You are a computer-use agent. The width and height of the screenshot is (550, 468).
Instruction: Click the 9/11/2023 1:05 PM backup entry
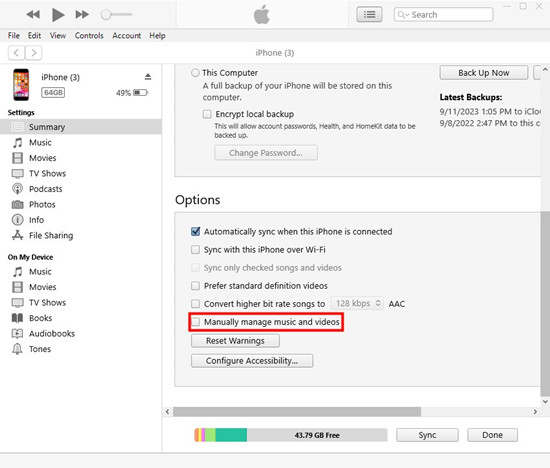tap(490, 111)
